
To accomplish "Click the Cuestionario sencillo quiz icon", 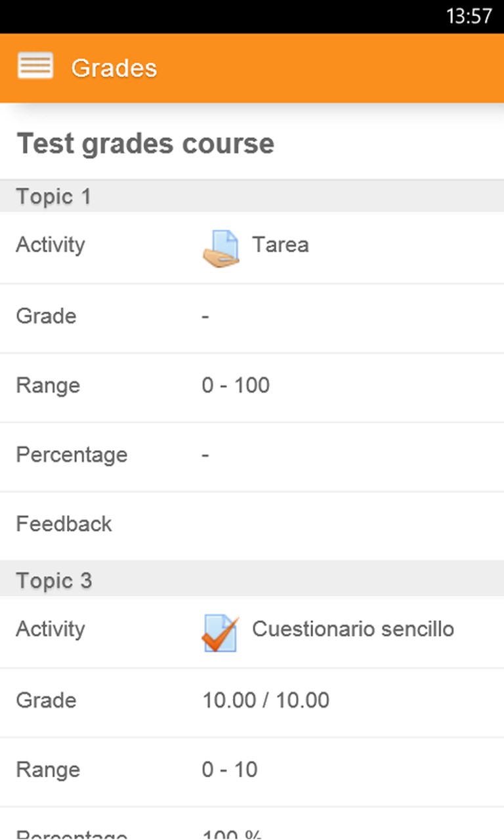I will 220,633.
